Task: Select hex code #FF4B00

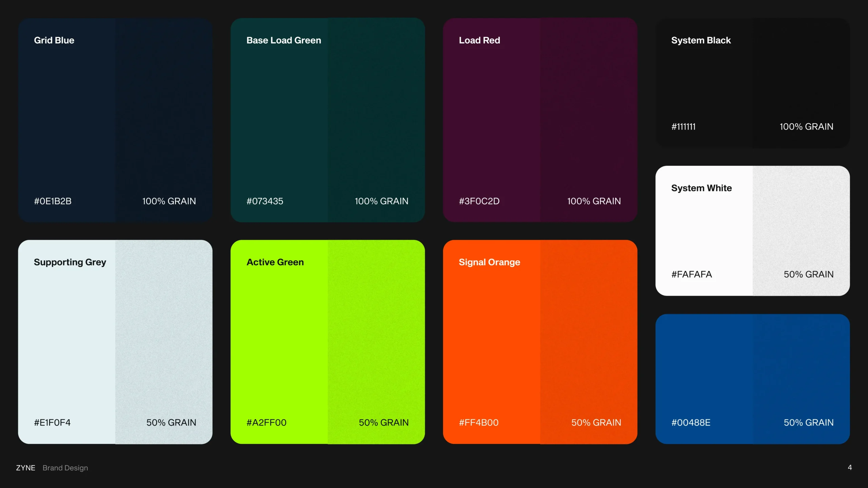Action: coord(478,422)
